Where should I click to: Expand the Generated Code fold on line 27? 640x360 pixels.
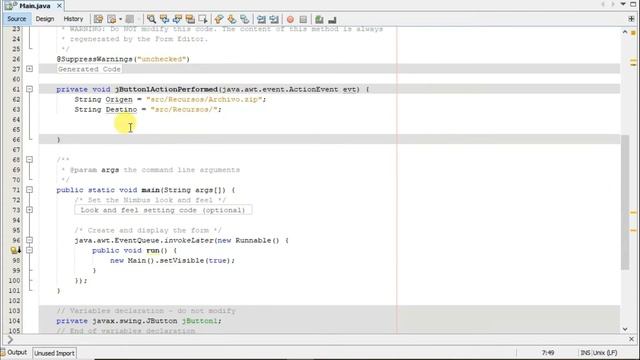(x=29, y=69)
